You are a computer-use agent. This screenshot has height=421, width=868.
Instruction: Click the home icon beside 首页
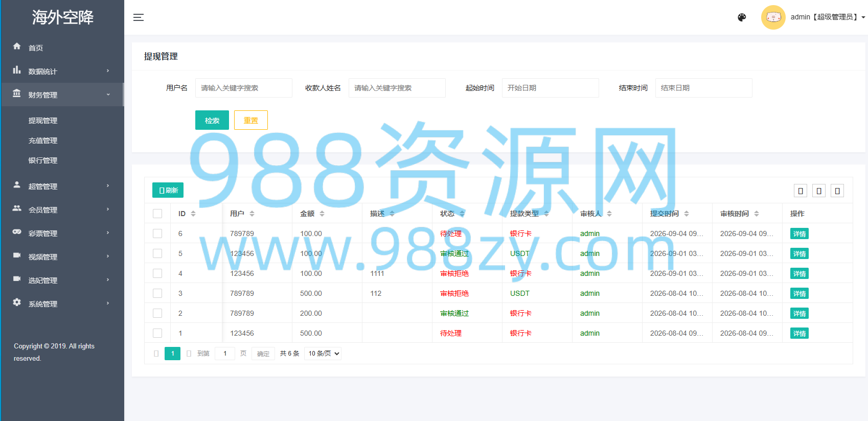tap(17, 46)
